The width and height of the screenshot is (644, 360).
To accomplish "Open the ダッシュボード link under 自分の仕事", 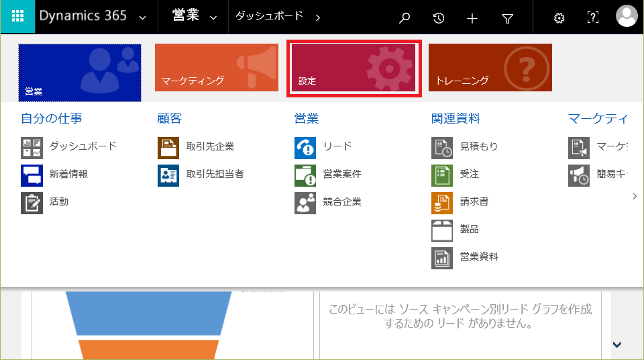I will pos(83,146).
